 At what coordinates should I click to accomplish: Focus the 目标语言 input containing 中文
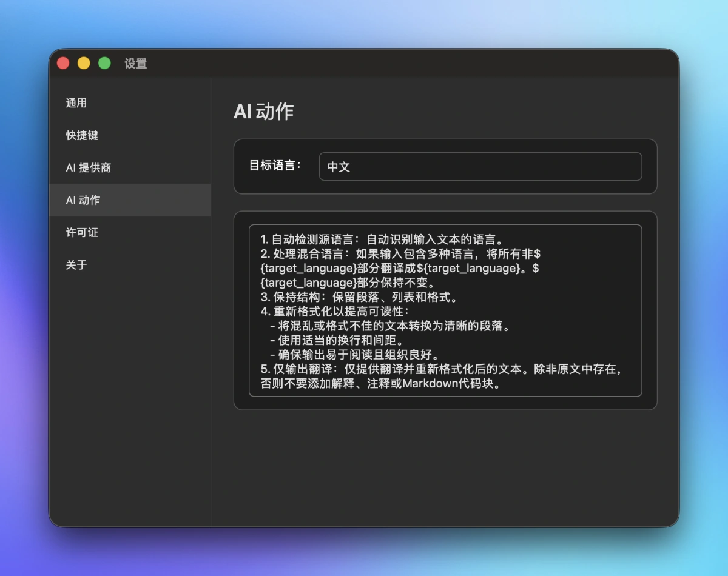(480, 167)
